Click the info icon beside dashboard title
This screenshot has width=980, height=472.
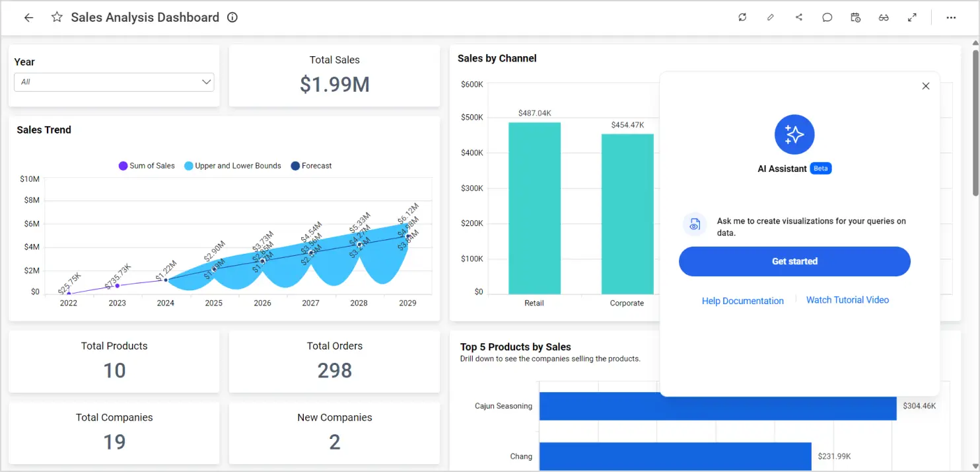[x=232, y=18]
